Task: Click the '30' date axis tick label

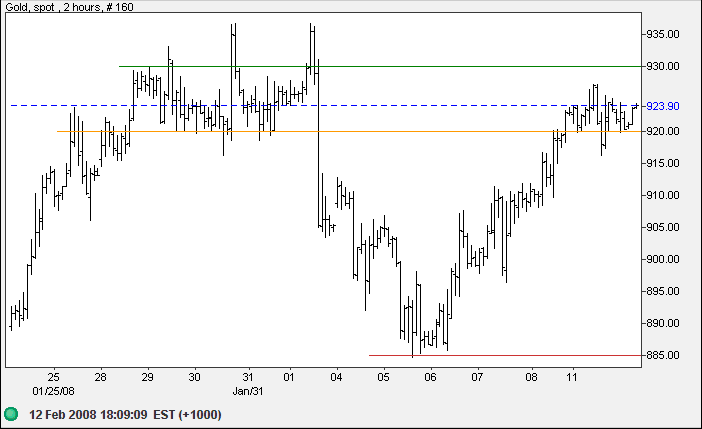Action: [x=194, y=378]
